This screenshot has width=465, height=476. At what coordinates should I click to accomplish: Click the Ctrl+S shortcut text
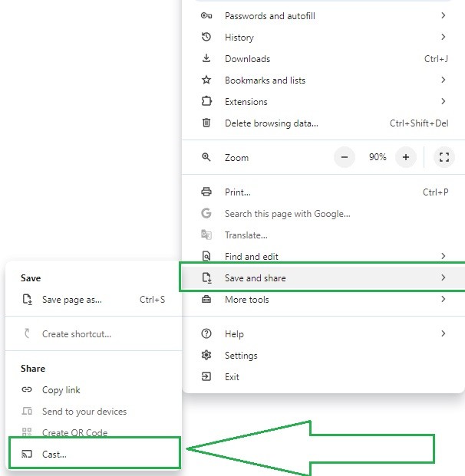coord(152,300)
